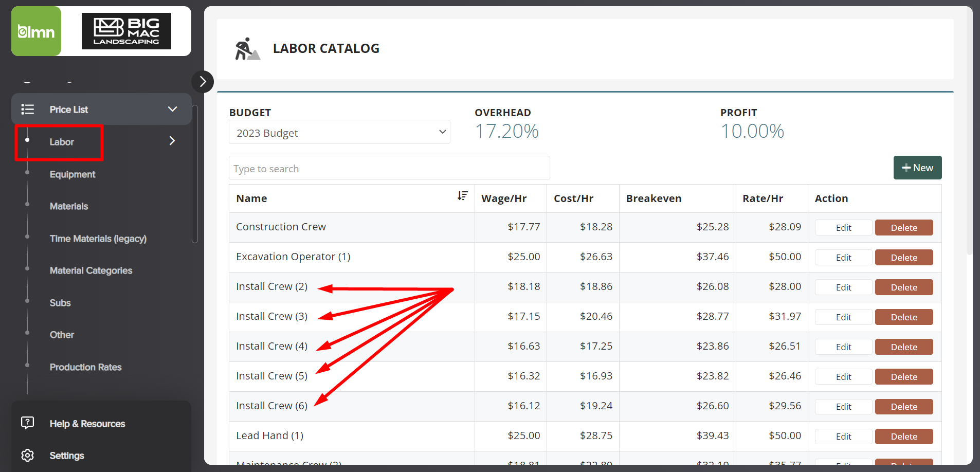Click the Wage/Hr column header
The image size is (980, 472).
tap(504, 198)
